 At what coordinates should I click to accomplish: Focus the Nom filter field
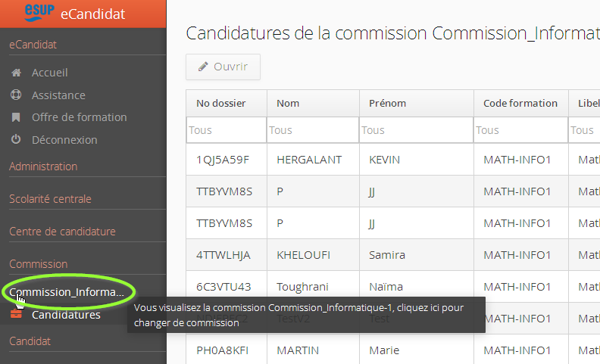(313, 130)
